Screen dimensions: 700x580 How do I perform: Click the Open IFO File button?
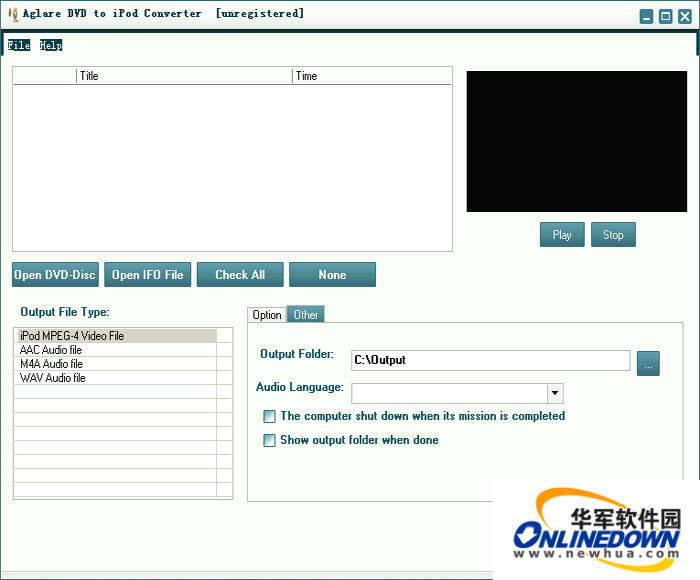pos(148,275)
